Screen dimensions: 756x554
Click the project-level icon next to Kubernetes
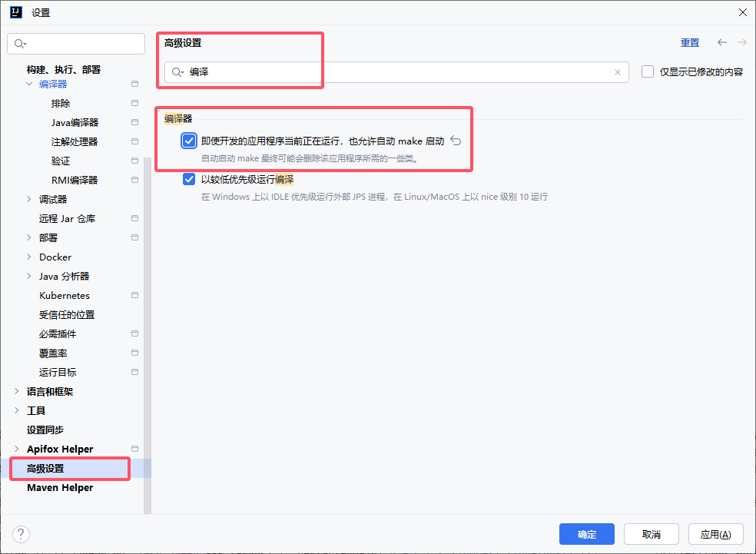click(x=134, y=295)
